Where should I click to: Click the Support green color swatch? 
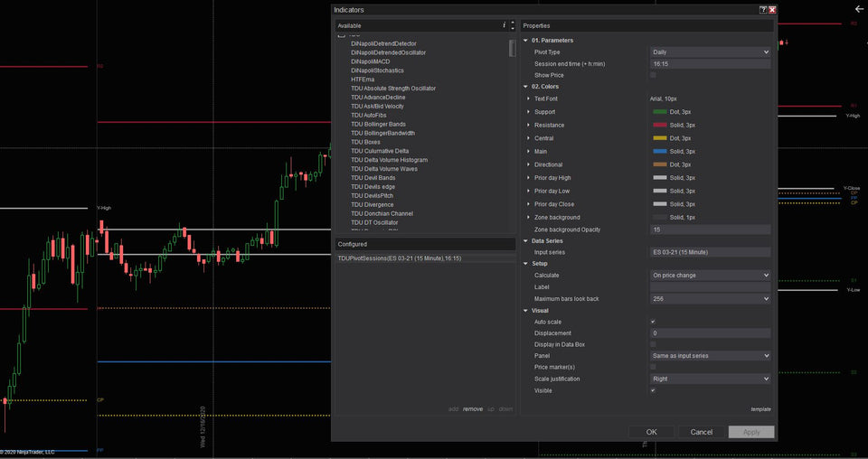tap(659, 112)
